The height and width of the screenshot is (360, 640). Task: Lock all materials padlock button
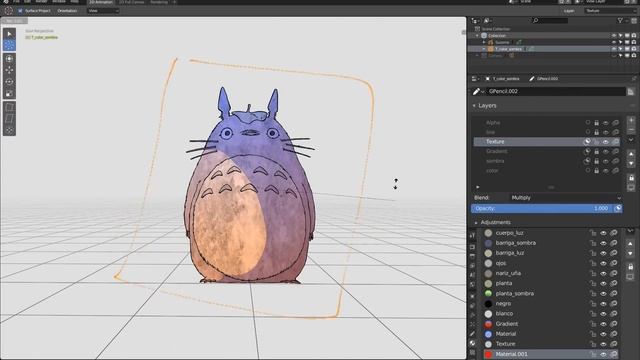click(630, 267)
